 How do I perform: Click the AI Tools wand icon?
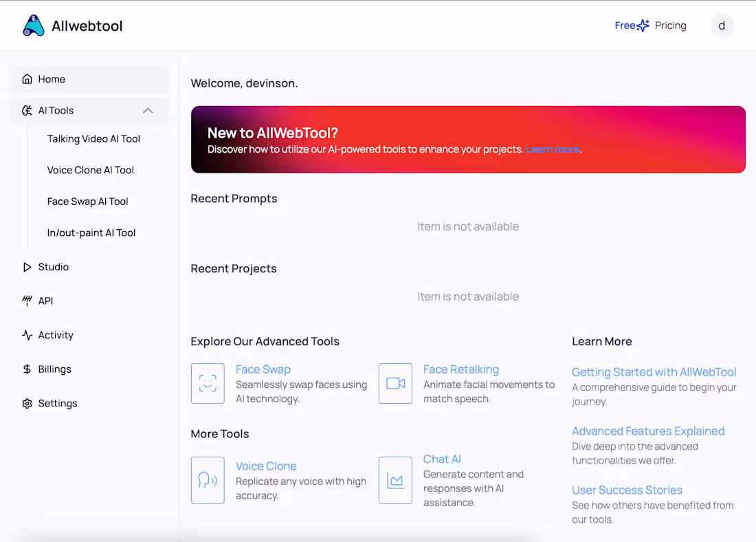pyautogui.click(x=27, y=110)
